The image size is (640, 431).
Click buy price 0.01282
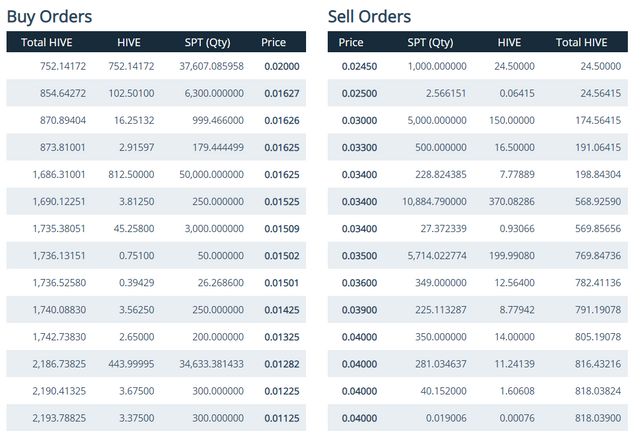[x=282, y=364]
